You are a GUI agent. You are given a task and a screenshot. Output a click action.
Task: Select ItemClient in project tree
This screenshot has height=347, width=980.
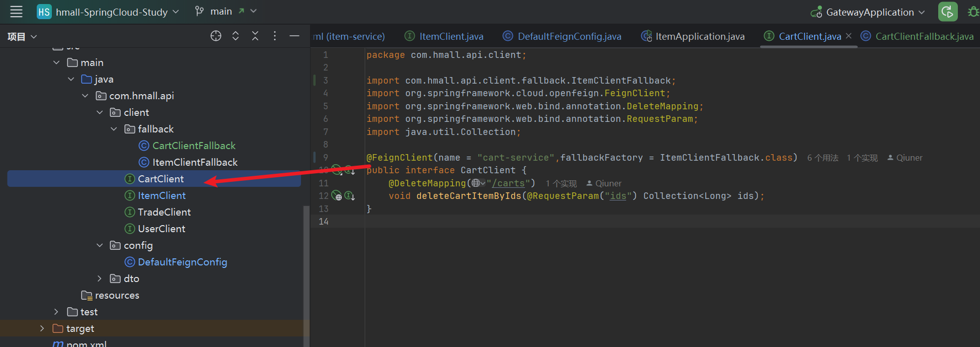(x=162, y=195)
